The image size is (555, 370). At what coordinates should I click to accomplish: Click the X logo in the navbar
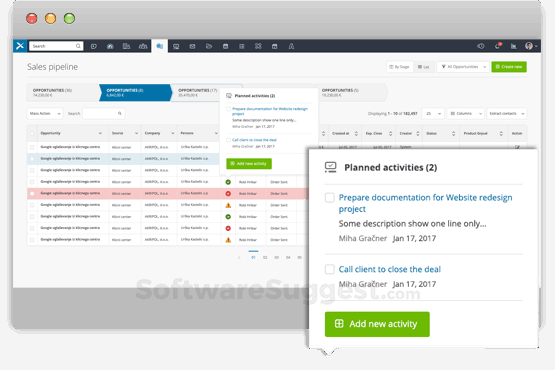click(20, 46)
